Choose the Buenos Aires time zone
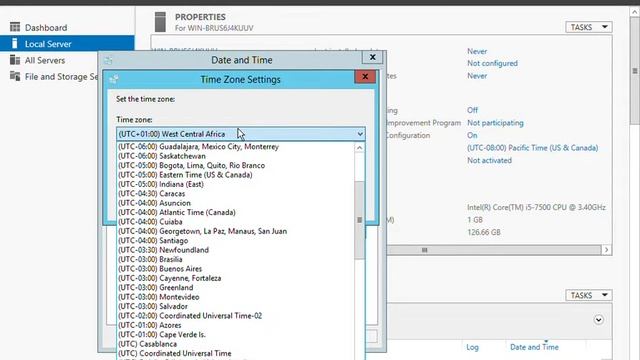640x360 pixels. 160,269
